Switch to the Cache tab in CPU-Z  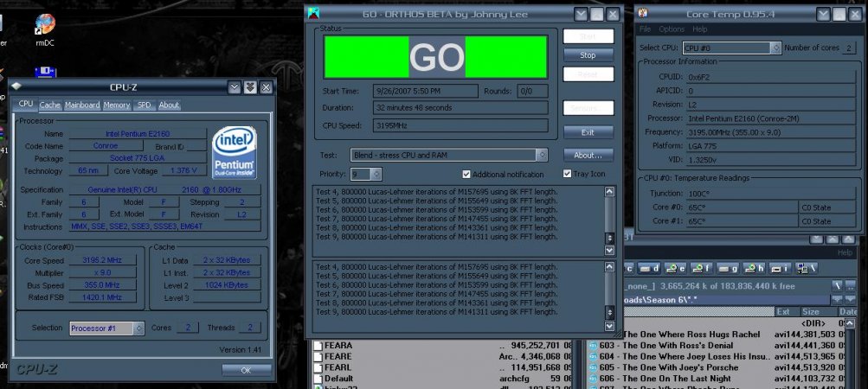pos(50,105)
